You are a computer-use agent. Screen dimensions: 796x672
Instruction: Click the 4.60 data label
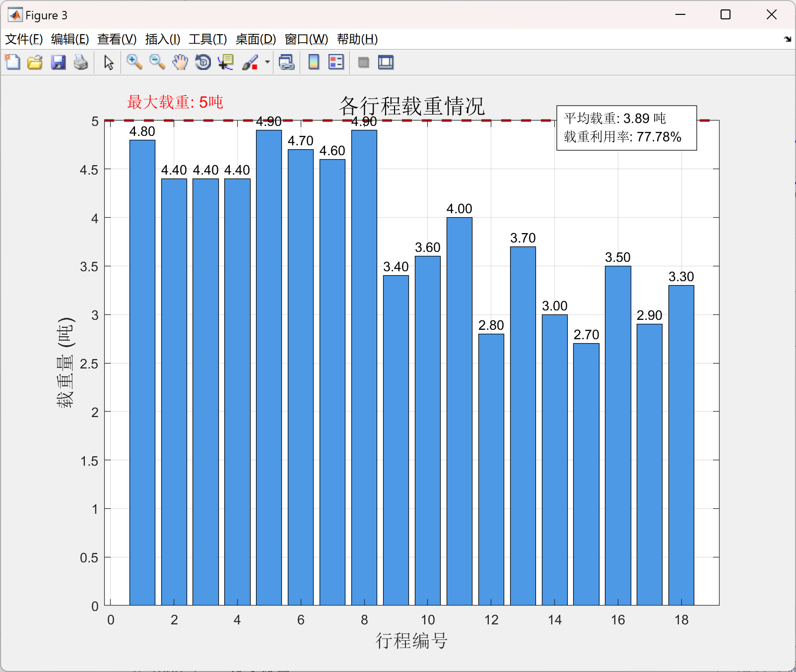[332, 151]
